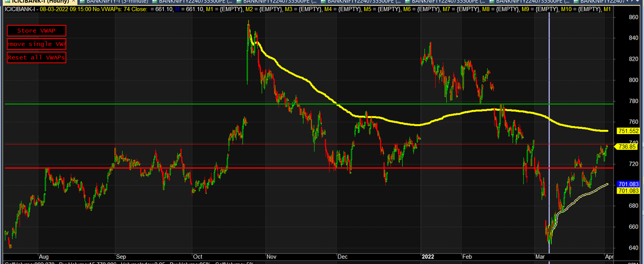
Task: Click the M6 = {EMPTY} title entry
Action: [x=421, y=10]
